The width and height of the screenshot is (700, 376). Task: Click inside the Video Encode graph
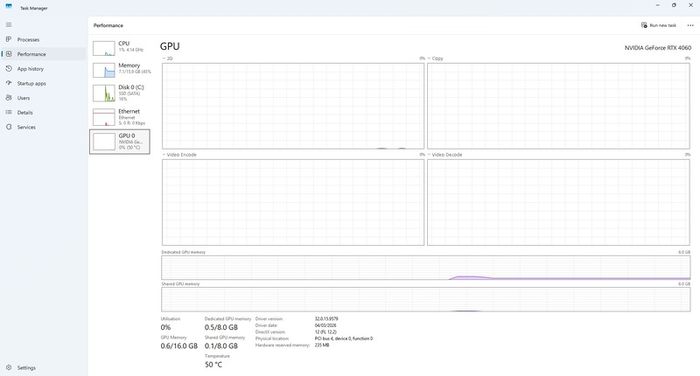pos(293,202)
